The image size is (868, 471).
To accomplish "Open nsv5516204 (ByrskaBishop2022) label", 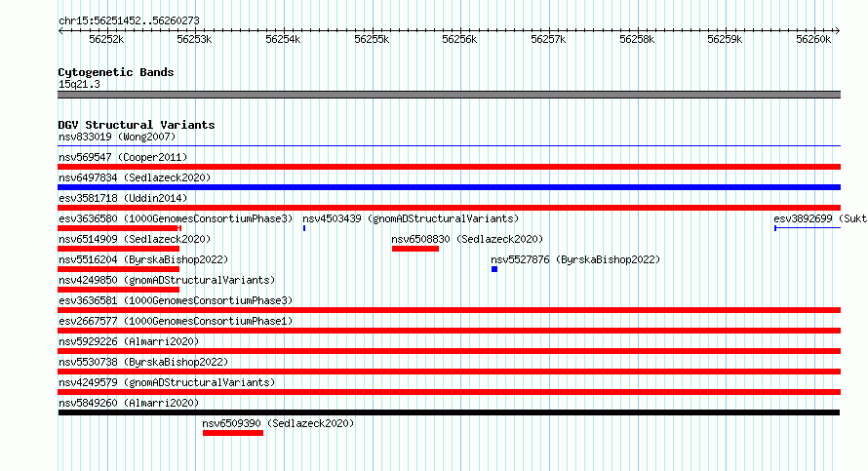I will tap(143, 259).
